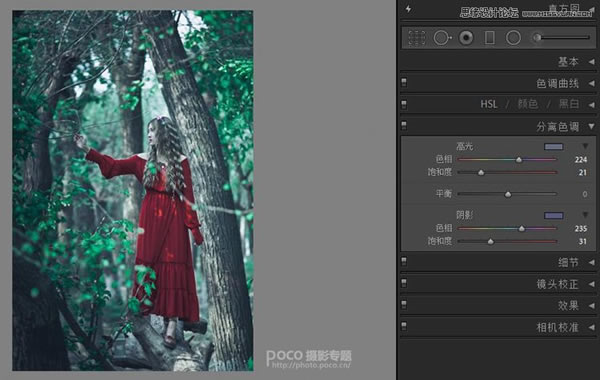The image size is (600, 380).
Task: Switch to the 黑白 tab
Action: pos(569,104)
